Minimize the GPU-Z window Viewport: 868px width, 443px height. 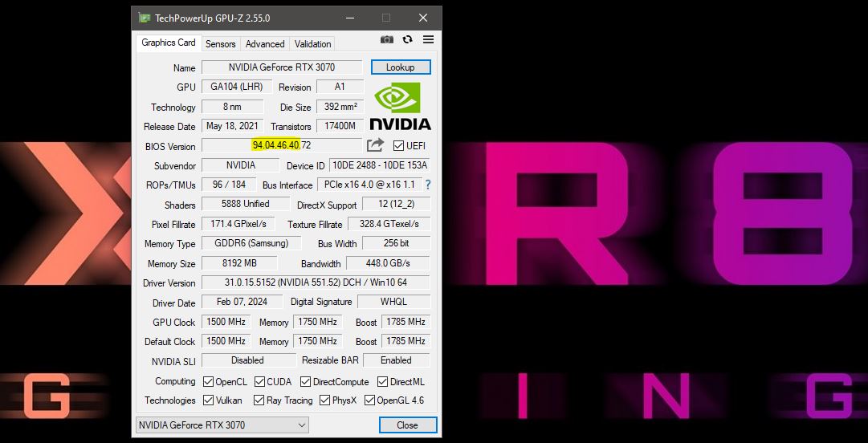click(x=350, y=18)
